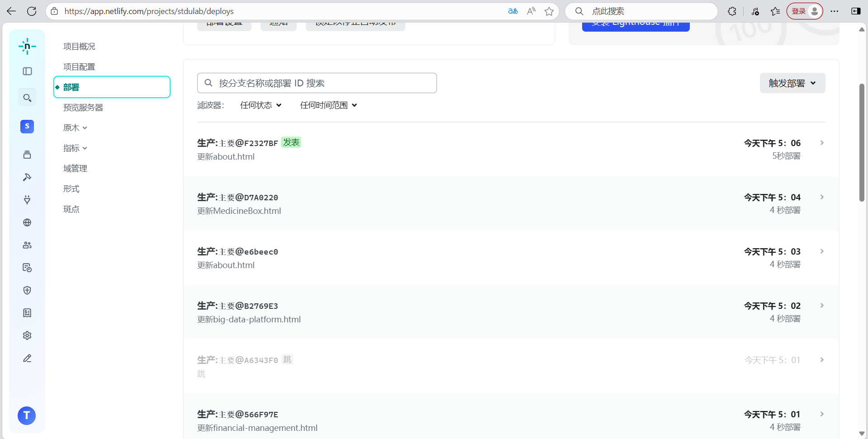Image resolution: width=868 pixels, height=439 pixels.
Task: Expand the 指标 submenu
Action: tap(75, 148)
